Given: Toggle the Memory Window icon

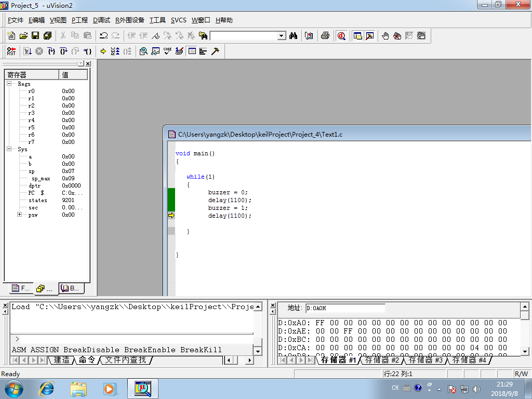Looking at the screenshot, I should [x=192, y=51].
